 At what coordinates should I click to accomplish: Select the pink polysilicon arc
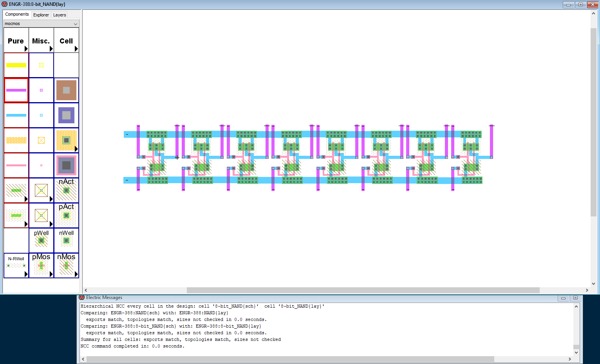(16, 165)
